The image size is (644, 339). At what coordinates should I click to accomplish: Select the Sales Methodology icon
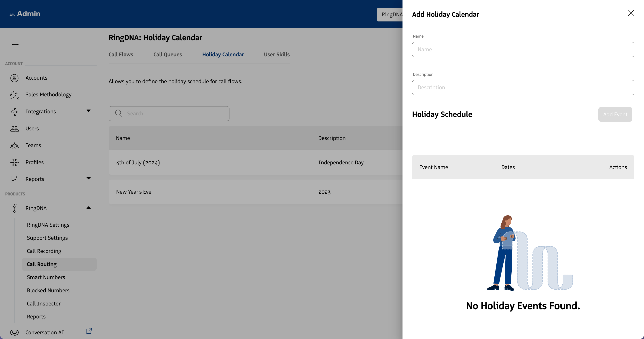click(14, 95)
